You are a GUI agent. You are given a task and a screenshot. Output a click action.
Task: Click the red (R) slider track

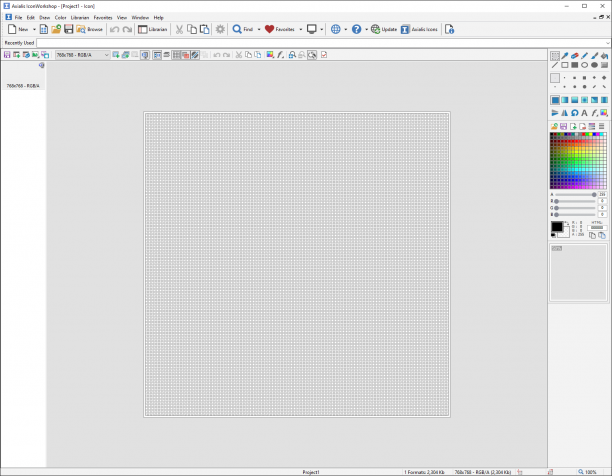tap(575, 201)
